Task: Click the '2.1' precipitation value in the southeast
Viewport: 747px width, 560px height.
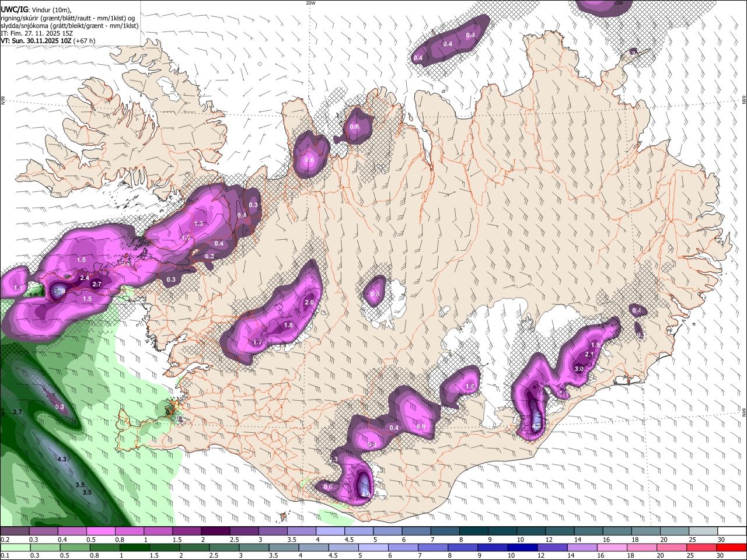Action: 589,354
